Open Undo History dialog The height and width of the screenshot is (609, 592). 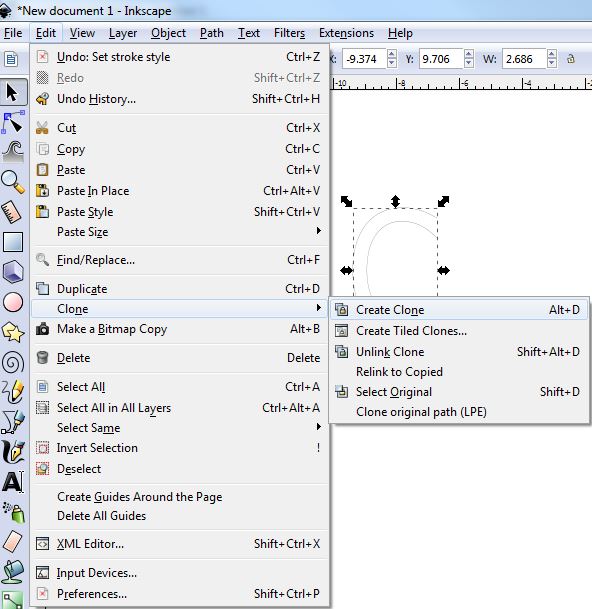point(180,99)
